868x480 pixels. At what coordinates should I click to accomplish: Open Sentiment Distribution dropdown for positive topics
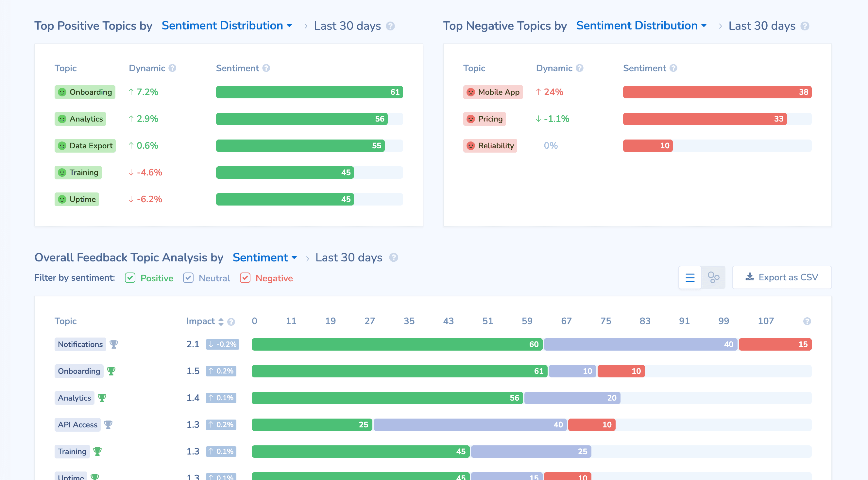pyautogui.click(x=227, y=25)
